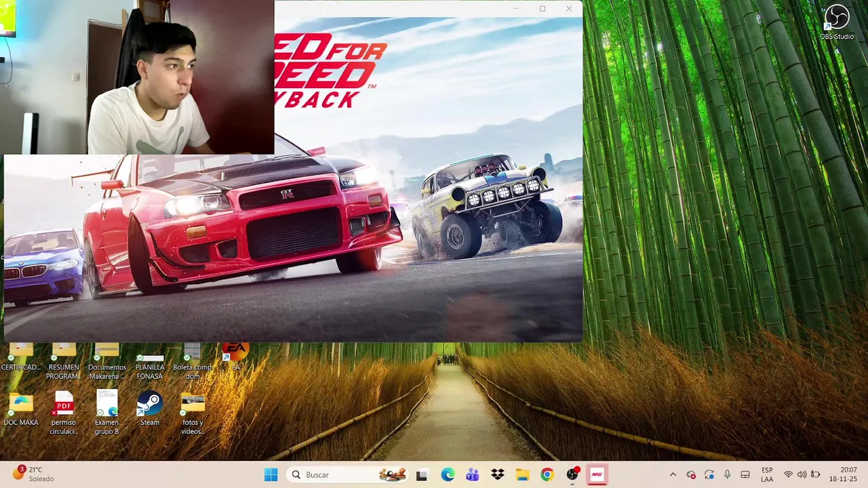Select the CERTIFICAD... desktop folder

(x=21, y=357)
